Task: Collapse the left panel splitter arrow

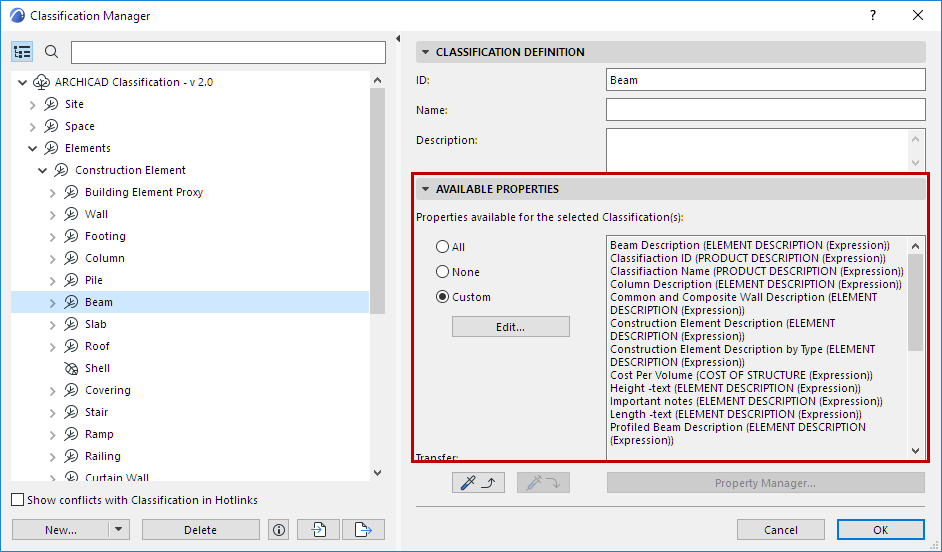Action: [x=398, y=38]
